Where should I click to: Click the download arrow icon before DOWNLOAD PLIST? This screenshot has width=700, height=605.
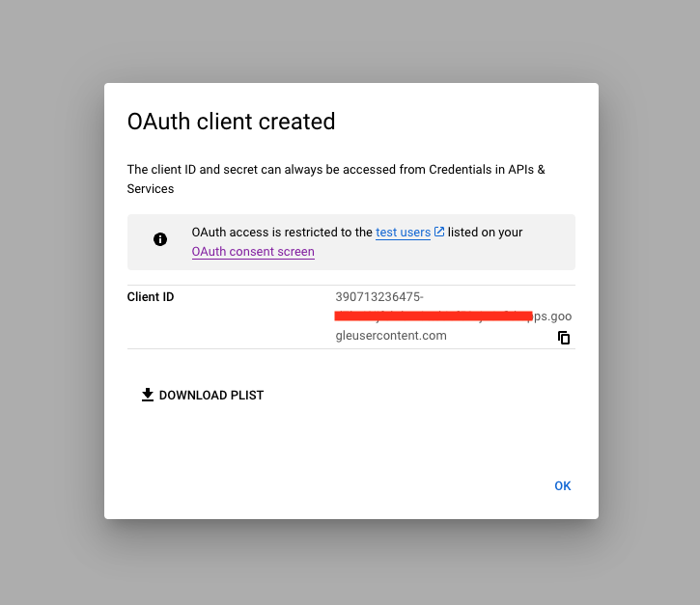pos(148,395)
